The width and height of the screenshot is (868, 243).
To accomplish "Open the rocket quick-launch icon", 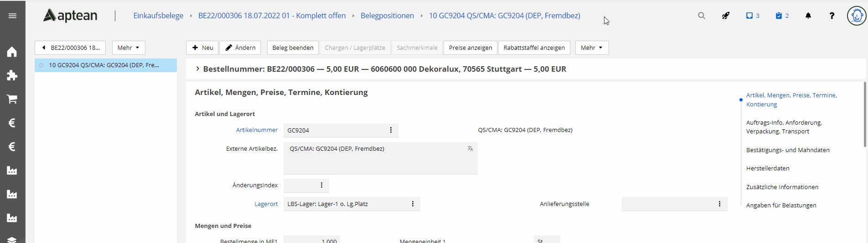I will (x=725, y=16).
